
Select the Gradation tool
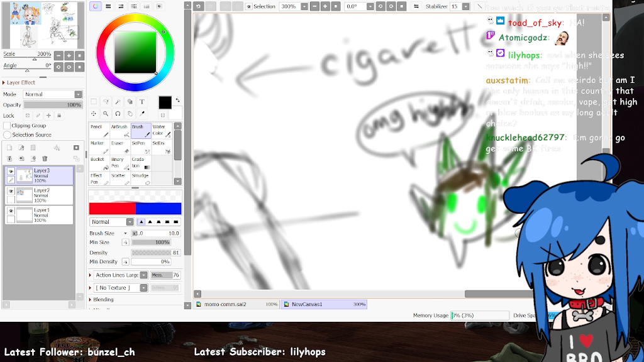click(141, 163)
